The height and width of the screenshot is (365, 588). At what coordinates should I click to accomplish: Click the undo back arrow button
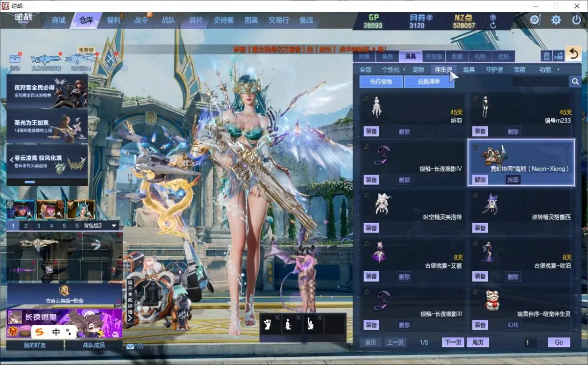point(573,54)
